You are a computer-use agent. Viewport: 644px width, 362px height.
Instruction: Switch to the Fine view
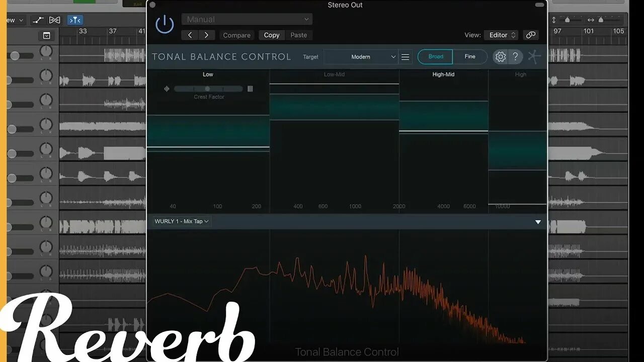point(470,57)
